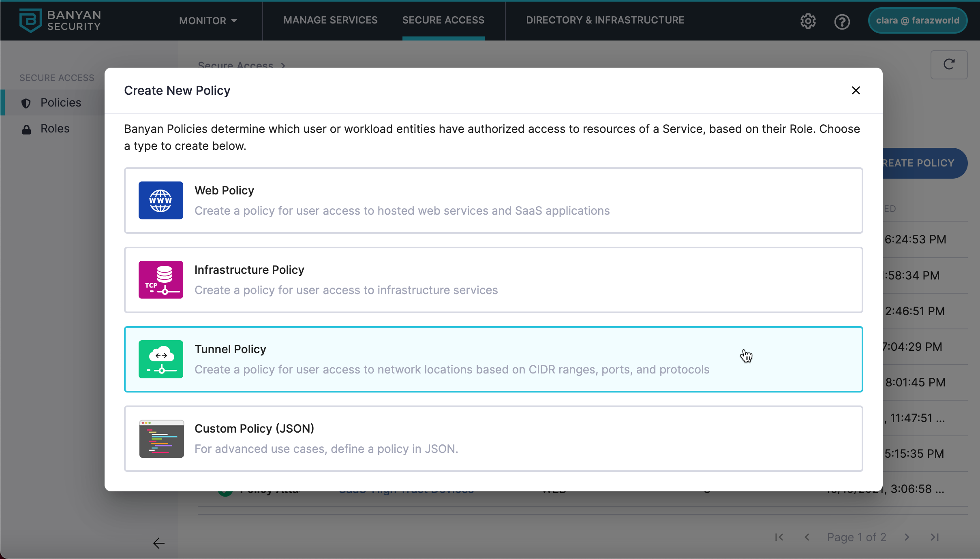Image resolution: width=980 pixels, height=559 pixels.
Task: Select Secure Access in the top navigation
Action: click(443, 20)
